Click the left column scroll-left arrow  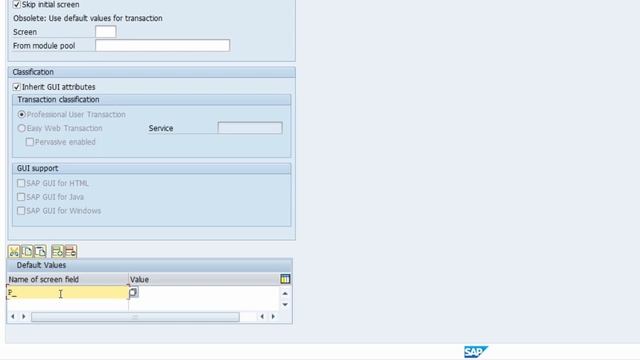tap(13, 317)
